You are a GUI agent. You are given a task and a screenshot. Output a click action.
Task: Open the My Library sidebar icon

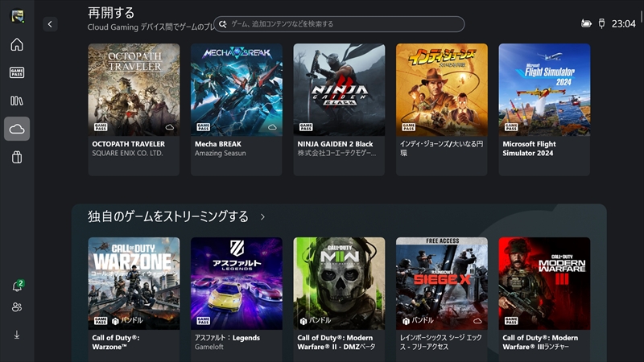click(x=17, y=101)
